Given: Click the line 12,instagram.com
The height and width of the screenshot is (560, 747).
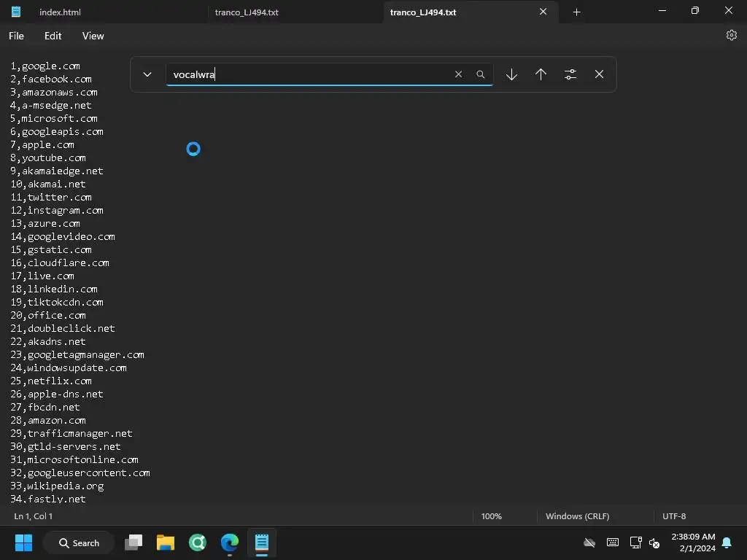Looking at the screenshot, I should (57, 211).
